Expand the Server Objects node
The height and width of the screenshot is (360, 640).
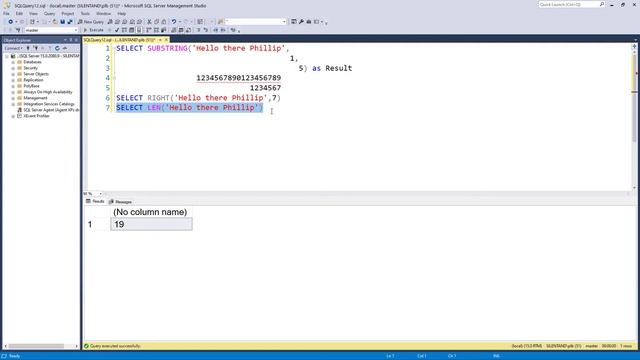click(13, 74)
